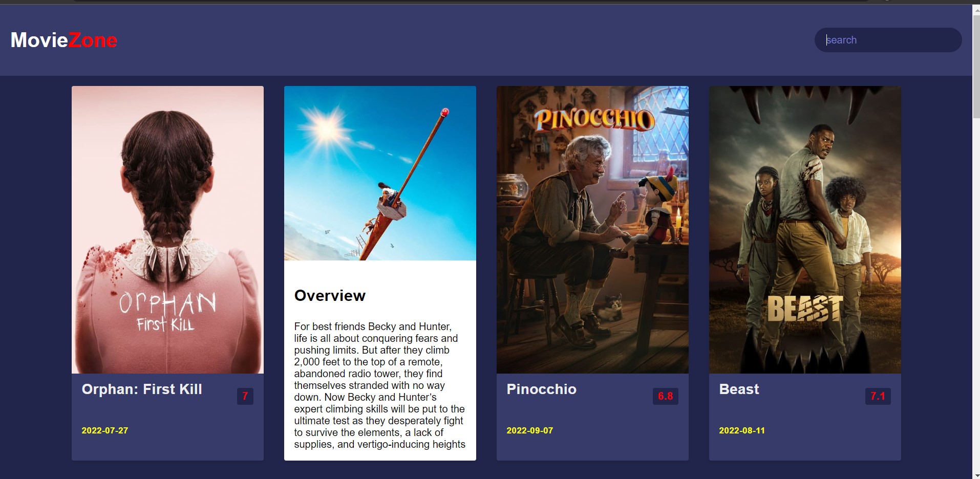Image resolution: width=980 pixels, height=479 pixels.
Task: Click the 2022-07-27 release date
Action: [x=105, y=430]
